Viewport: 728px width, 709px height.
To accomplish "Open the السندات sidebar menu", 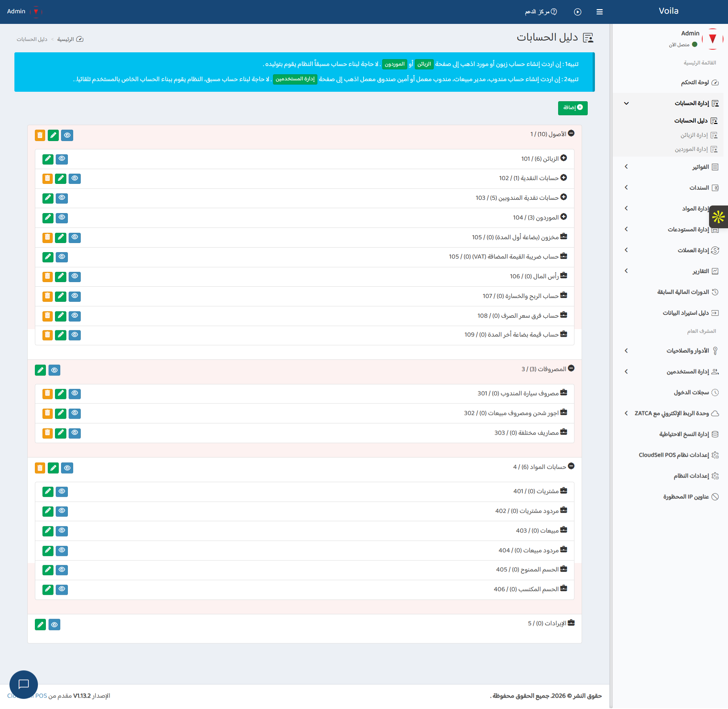I will pos(668,188).
